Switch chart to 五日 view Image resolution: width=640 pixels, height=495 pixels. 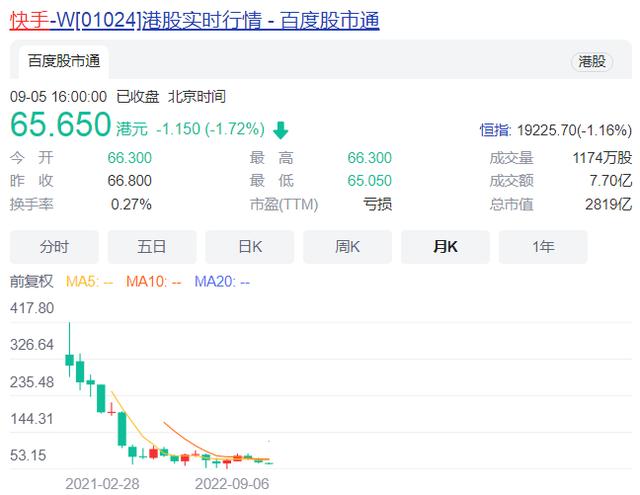(x=152, y=247)
